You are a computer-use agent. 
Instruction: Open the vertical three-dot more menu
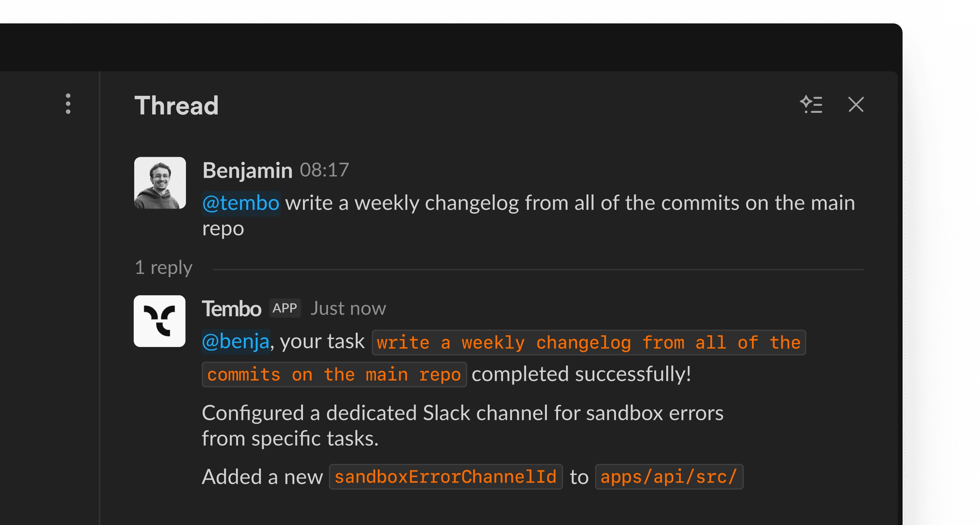coord(68,104)
